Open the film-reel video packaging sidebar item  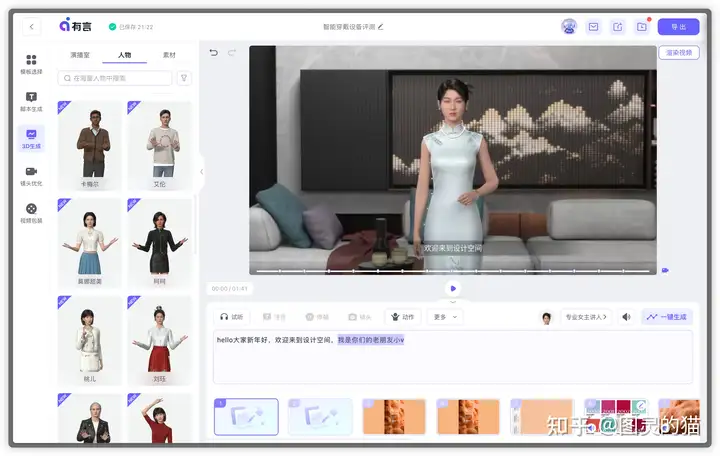tap(31, 213)
